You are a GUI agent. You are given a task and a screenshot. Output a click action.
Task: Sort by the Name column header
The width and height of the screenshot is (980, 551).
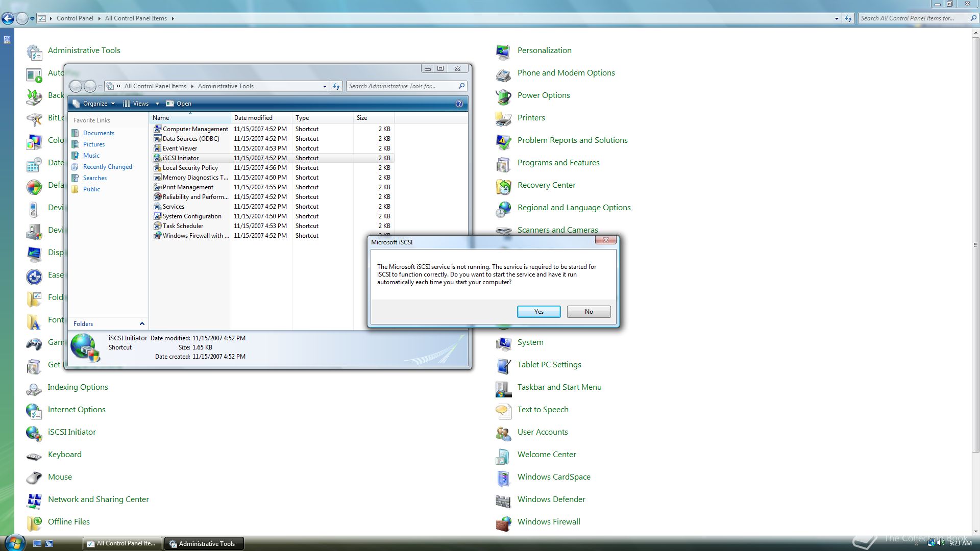coord(190,118)
